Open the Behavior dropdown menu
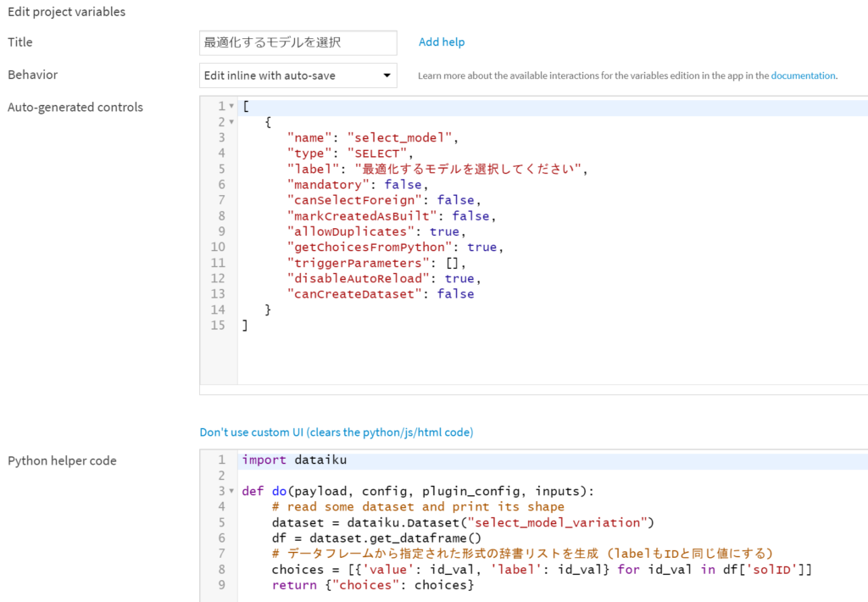The width and height of the screenshot is (868, 602). tap(297, 75)
